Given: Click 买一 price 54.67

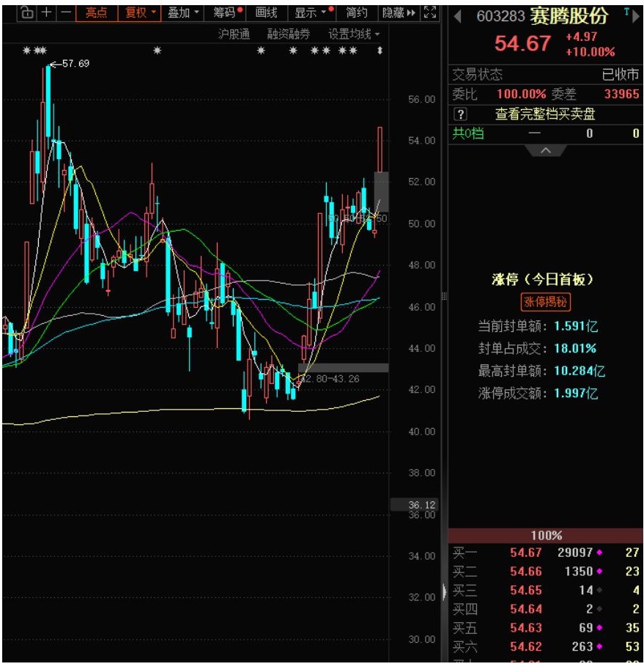Looking at the screenshot, I should (526, 553).
